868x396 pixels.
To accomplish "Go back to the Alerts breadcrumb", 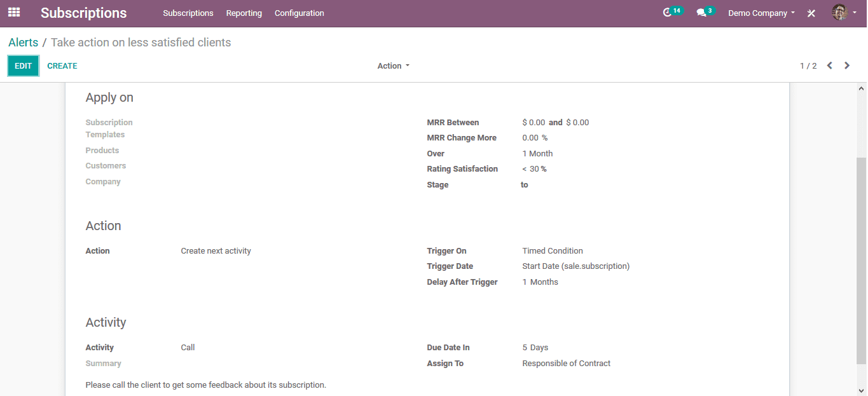I will tap(24, 43).
